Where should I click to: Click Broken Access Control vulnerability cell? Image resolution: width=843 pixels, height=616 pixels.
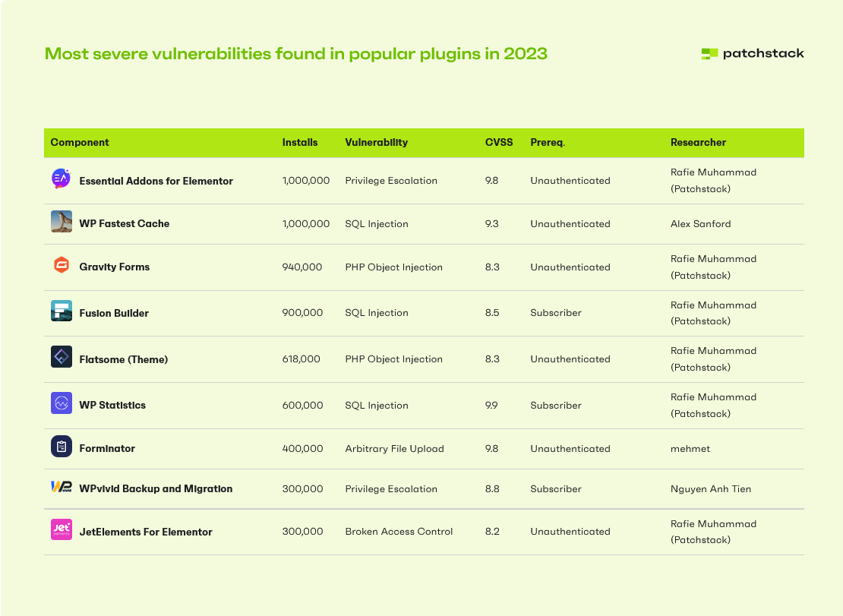[x=399, y=532]
